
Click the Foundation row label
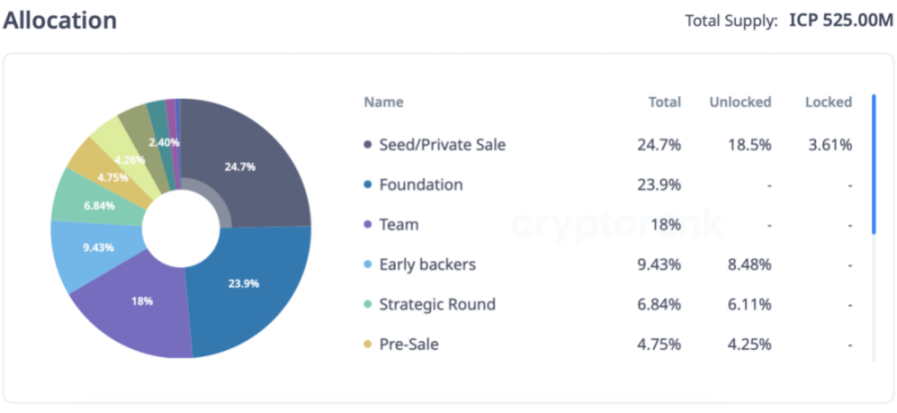click(421, 185)
